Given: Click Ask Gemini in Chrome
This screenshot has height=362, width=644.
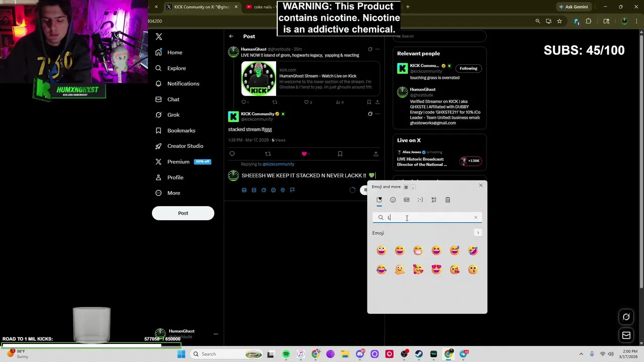Looking at the screenshot, I should point(573,7).
